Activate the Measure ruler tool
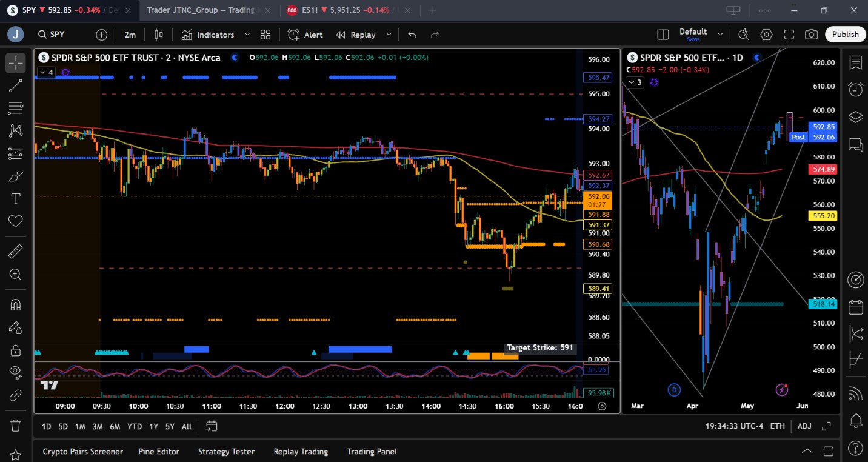Screen dimensions: 868x462 pyautogui.click(x=15, y=251)
